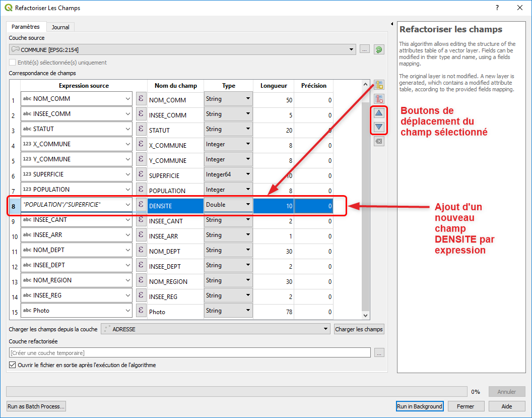Screen dimensions: 532x418
Task: Switch to the Journal tab
Action: pyautogui.click(x=60, y=27)
